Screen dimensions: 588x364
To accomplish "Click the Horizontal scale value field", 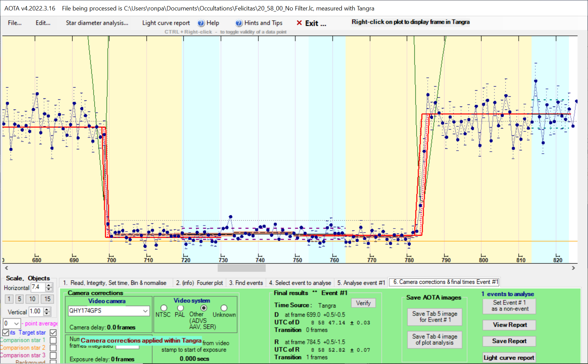I will (38, 287).
